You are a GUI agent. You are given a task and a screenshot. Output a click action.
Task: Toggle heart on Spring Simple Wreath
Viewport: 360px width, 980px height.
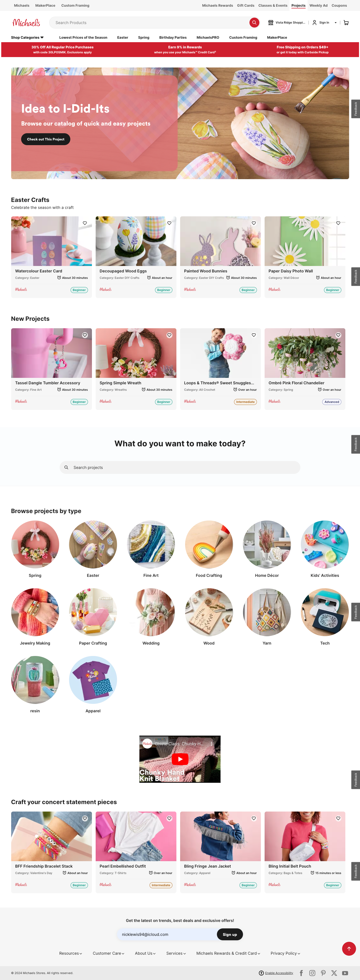169,335
